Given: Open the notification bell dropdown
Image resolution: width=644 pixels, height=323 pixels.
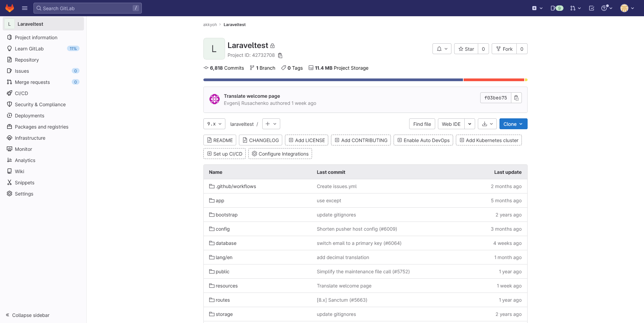Looking at the screenshot, I should click(442, 49).
